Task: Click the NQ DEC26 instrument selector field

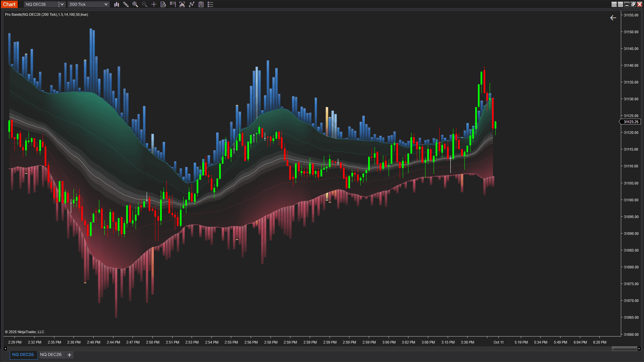Action: click(42, 4)
